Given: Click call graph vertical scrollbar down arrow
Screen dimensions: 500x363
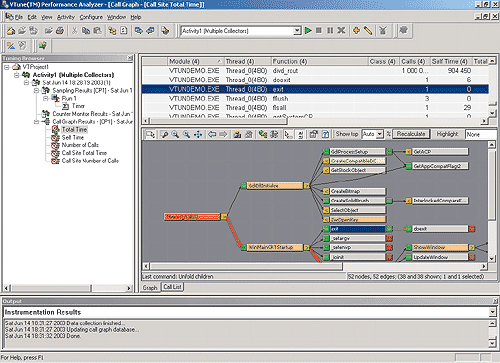Looking at the screenshot, I should 492,259.
